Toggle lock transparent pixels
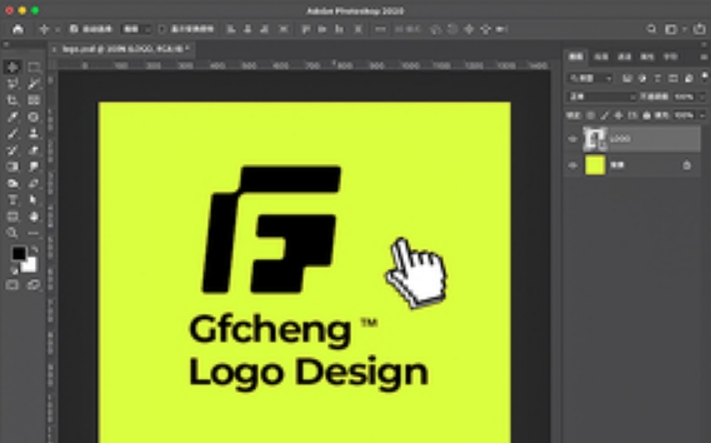The height and width of the screenshot is (443, 711). [590, 116]
